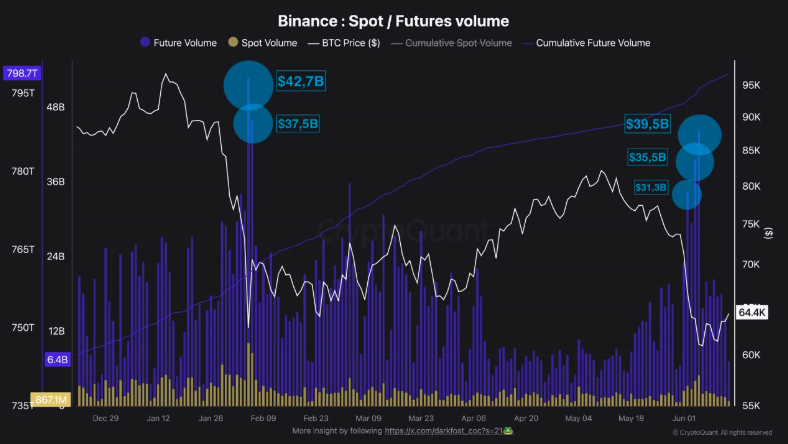The image size is (788, 444).
Task: Click the 798.7T cumulative axis value tag
Action: 22,73
